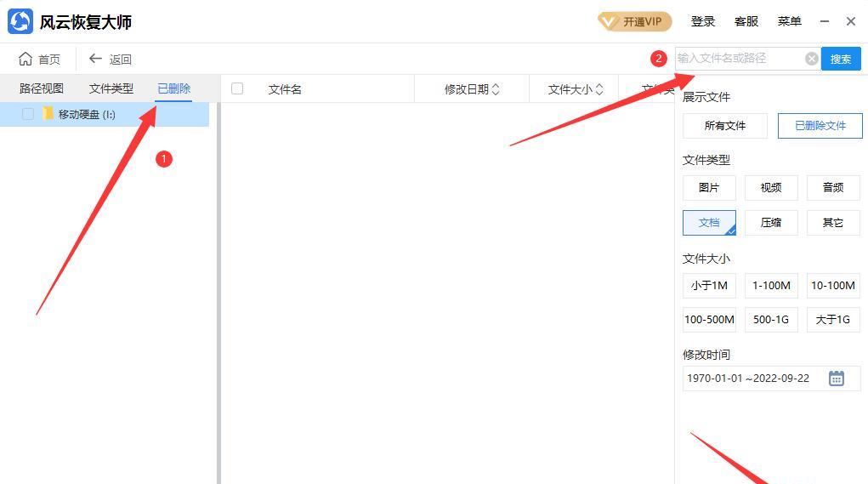868x484 pixels.
Task: Clear the search box with the X icon
Action: click(x=812, y=59)
